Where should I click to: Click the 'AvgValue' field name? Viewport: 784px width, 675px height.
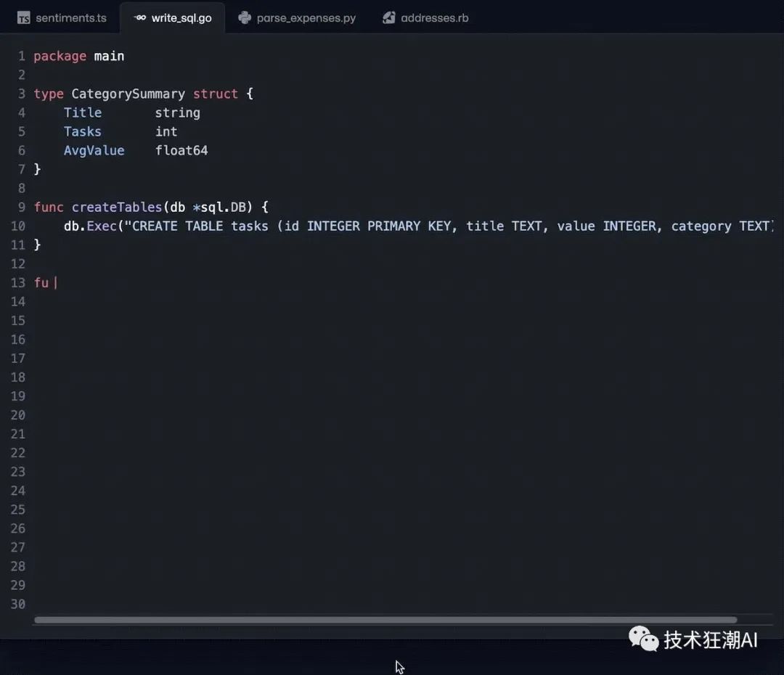94,151
